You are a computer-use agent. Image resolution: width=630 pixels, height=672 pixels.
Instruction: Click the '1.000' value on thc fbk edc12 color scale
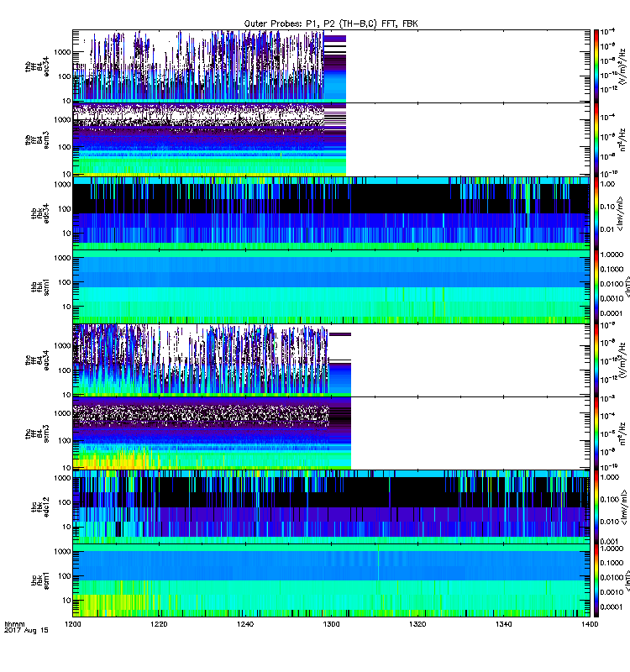pos(610,477)
